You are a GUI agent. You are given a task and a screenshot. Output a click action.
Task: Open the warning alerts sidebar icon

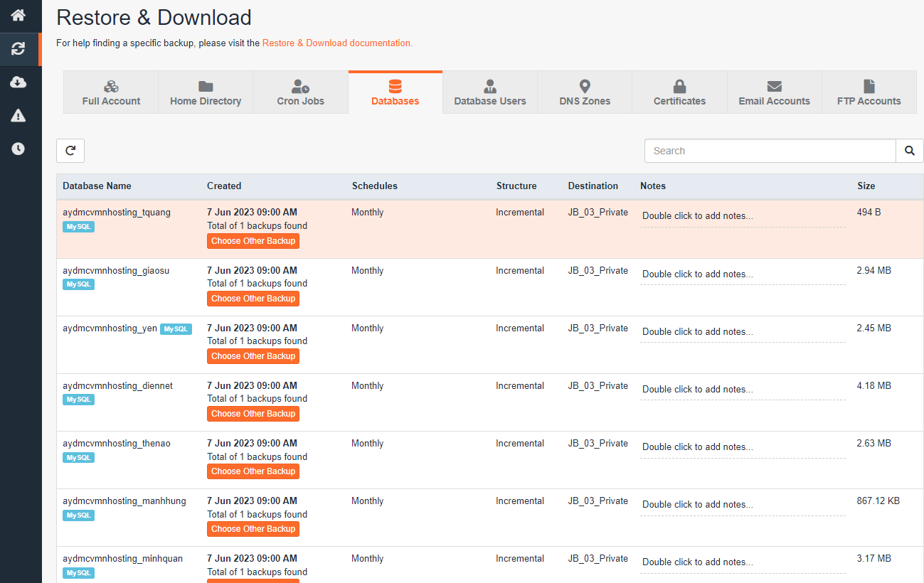pos(18,116)
